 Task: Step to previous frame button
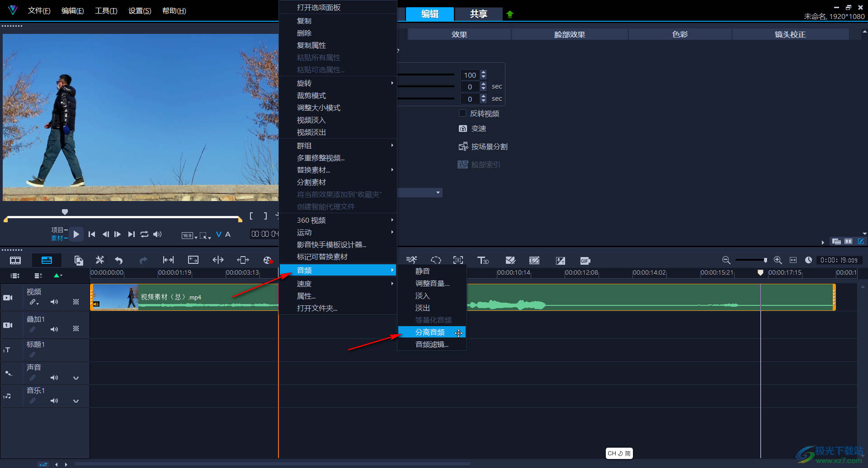click(105, 234)
